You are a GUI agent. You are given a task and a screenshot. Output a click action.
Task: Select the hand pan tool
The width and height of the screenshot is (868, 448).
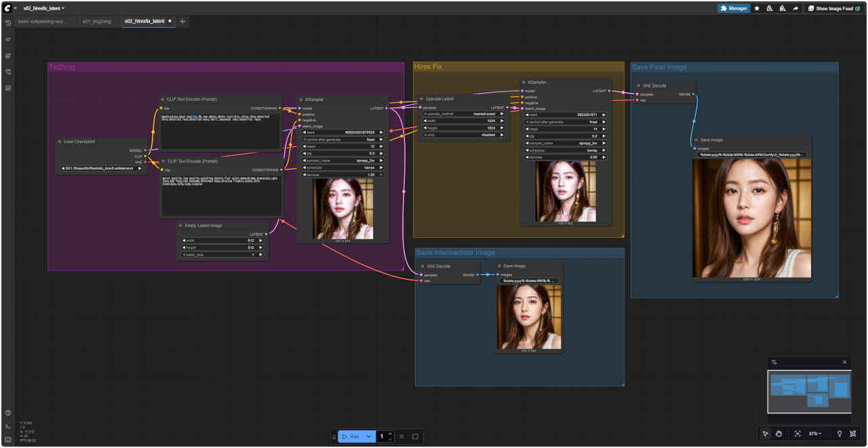click(x=779, y=434)
